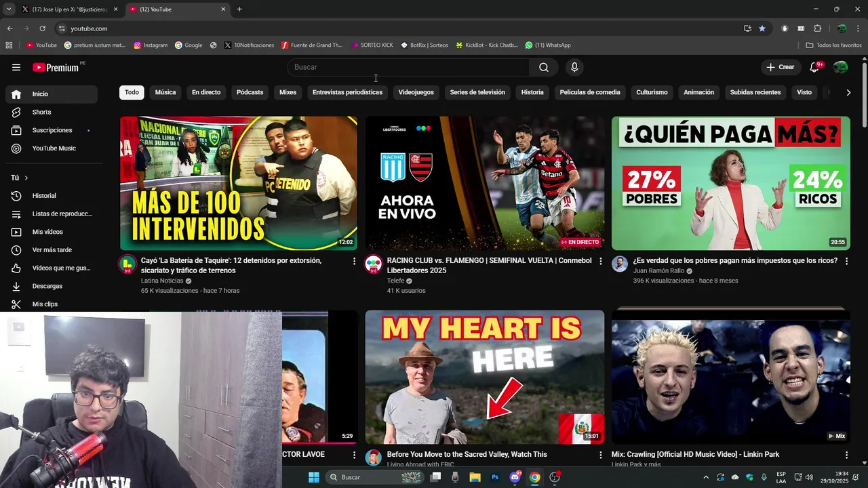
Task: Open options menu for Batería de Taquire video
Action: [x=354, y=261]
